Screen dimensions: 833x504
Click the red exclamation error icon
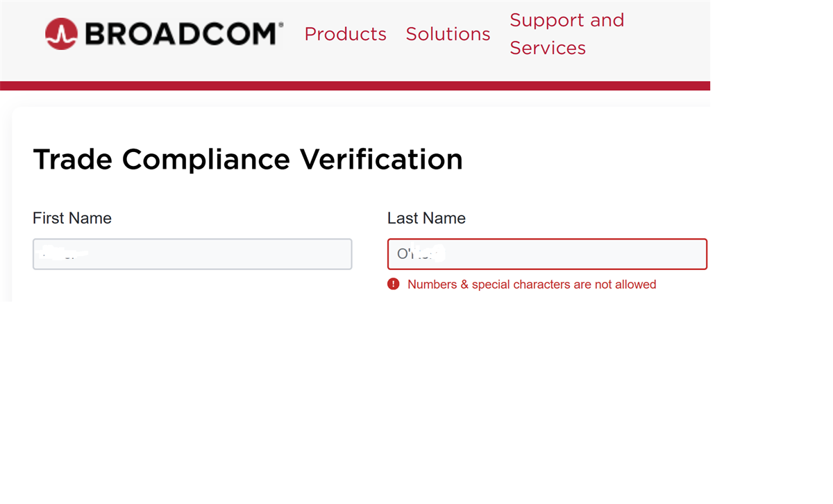pyautogui.click(x=394, y=284)
